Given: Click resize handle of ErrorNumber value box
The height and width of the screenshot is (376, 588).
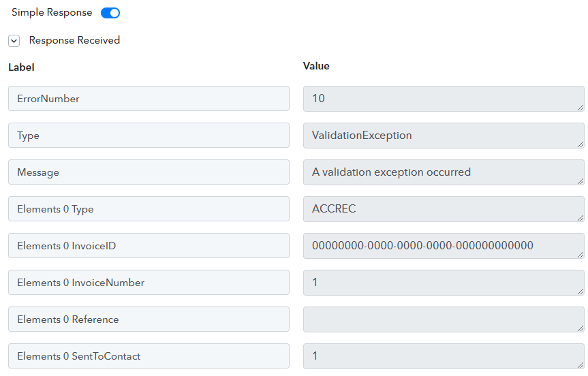Looking at the screenshot, I should [581, 108].
